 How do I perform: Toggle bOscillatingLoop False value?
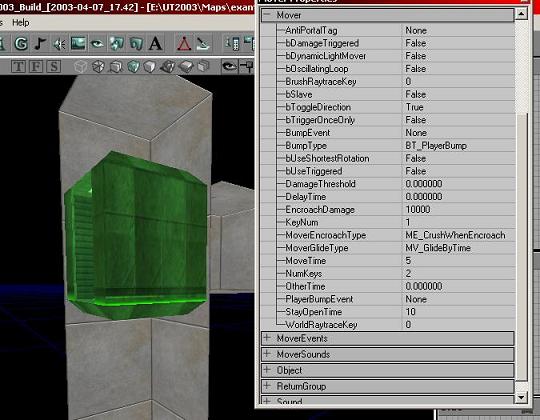point(416,69)
